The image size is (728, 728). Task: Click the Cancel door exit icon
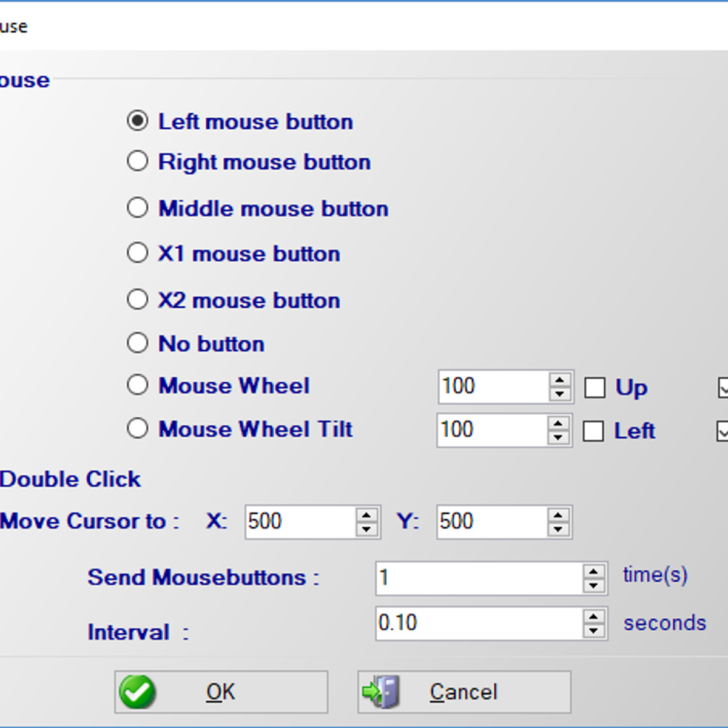(382, 692)
